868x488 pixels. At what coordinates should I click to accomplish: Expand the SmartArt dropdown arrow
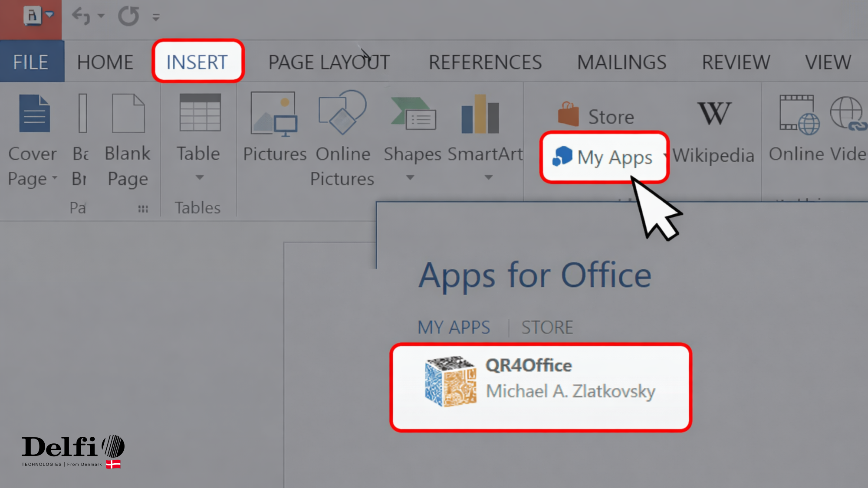pos(489,177)
